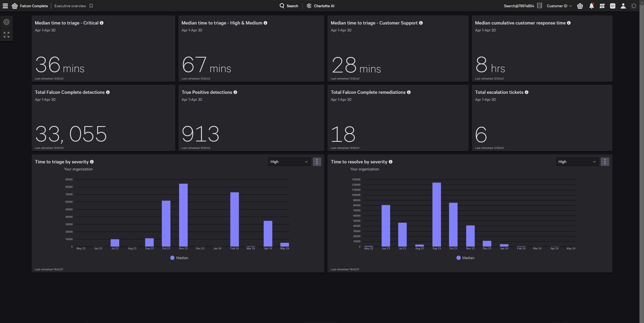Screen dimensions: 644x323
Task: Enter fullscreen with the expand icon
Action: point(7,35)
